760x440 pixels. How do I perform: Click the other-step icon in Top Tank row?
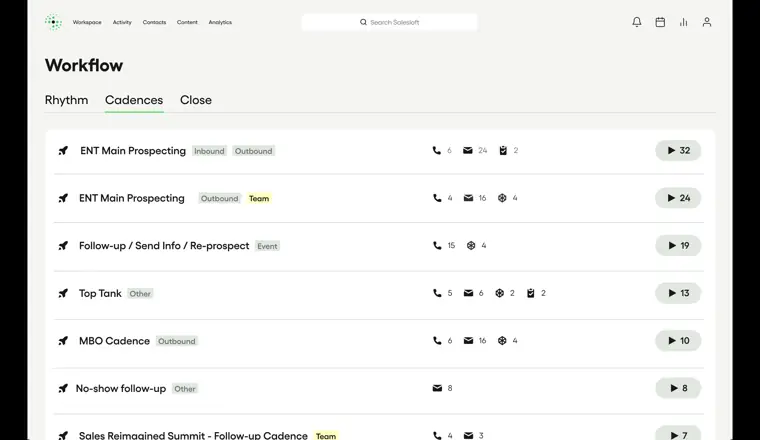(500, 293)
